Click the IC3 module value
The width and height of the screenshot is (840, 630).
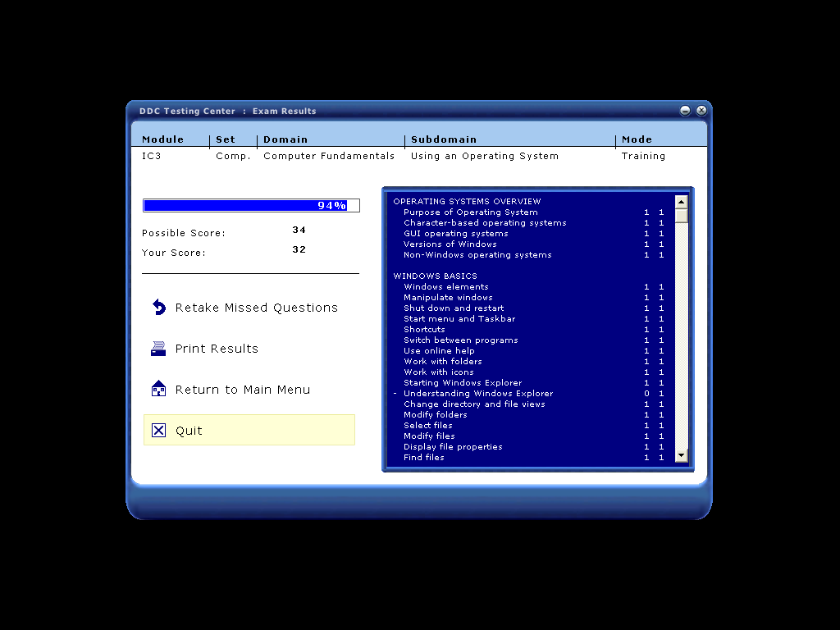[152, 156]
